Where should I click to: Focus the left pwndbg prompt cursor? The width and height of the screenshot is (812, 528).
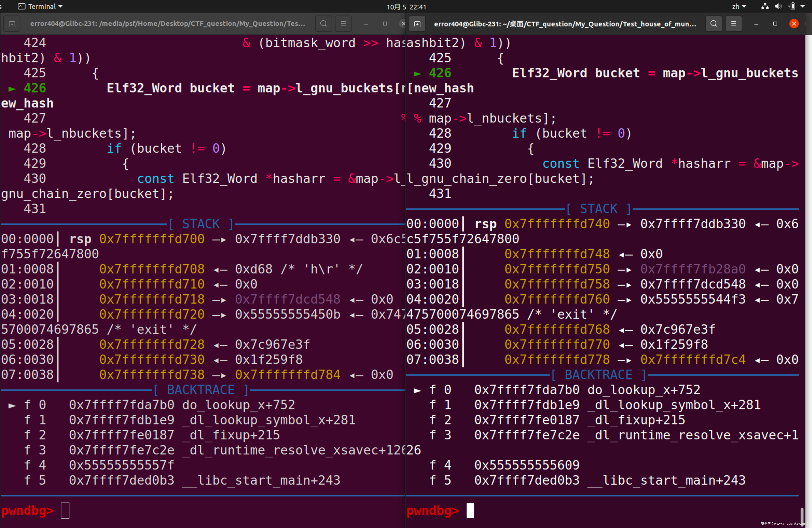click(65, 510)
